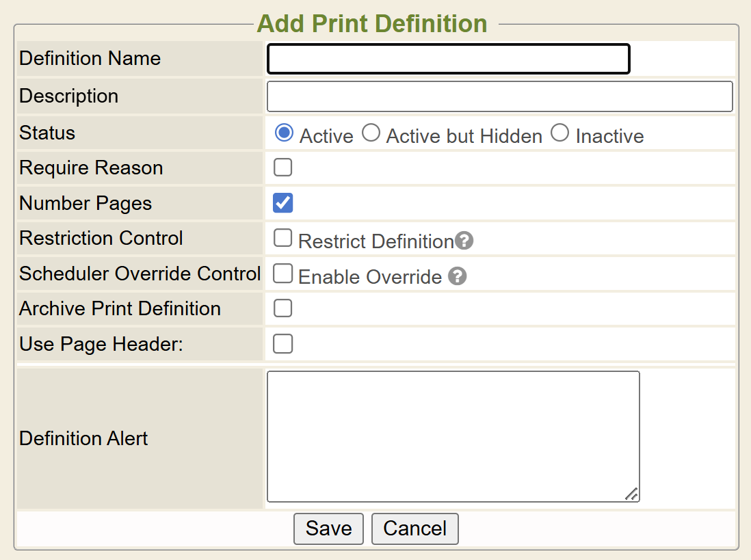Open help icon beside Restrict Definition

pyautogui.click(x=464, y=241)
